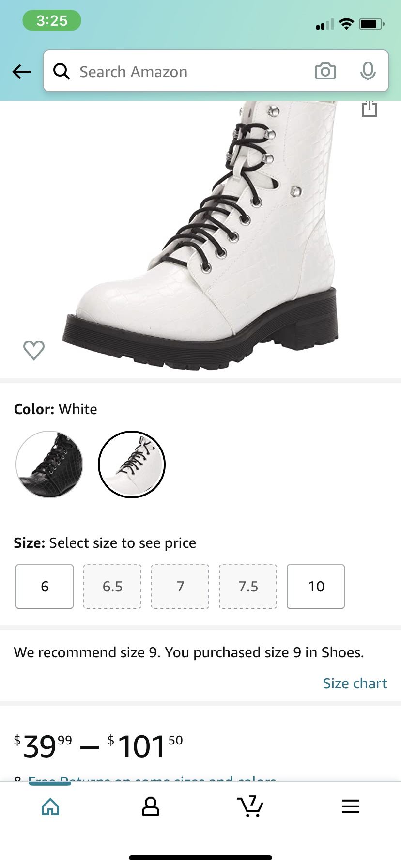Tap the back arrow icon
The image size is (401, 868).
coord(22,72)
